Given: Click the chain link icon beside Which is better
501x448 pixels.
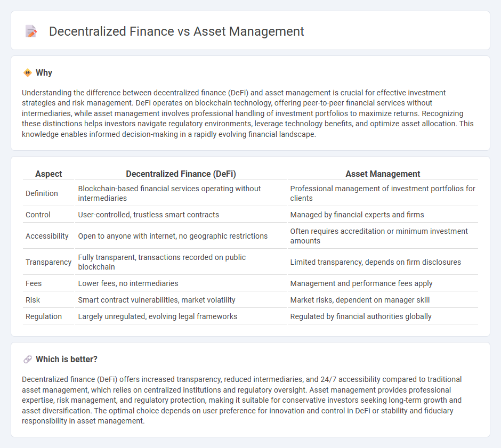Looking at the screenshot, I should 28,360.
